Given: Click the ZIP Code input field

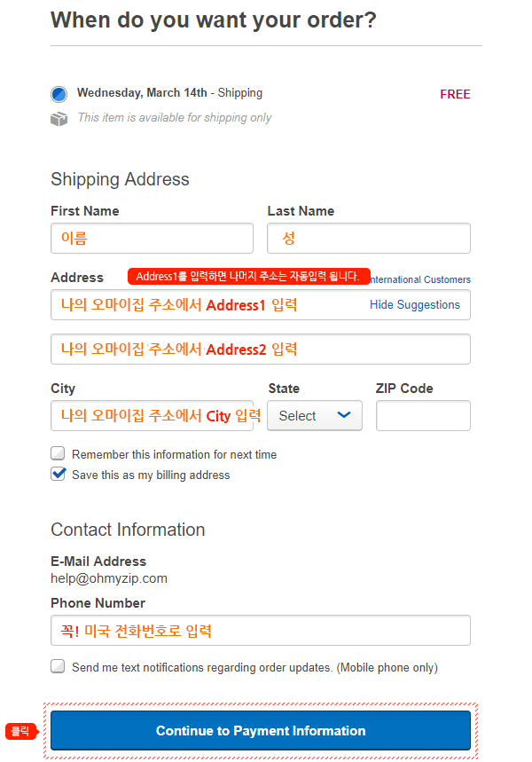Looking at the screenshot, I should (x=423, y=416).
